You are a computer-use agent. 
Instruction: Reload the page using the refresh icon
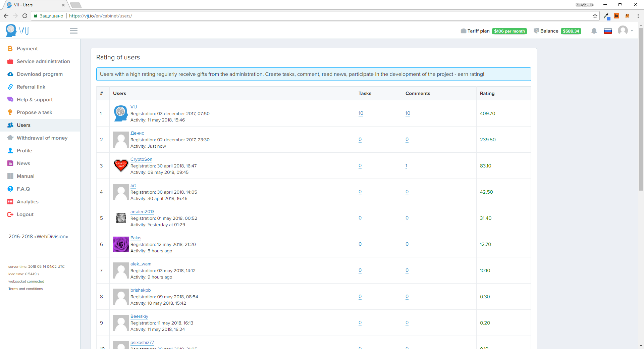(25, 16)
